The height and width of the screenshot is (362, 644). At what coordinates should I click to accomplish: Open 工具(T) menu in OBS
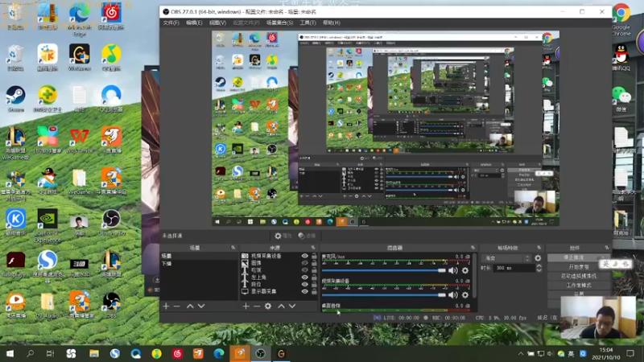click(x=308, y=23)
